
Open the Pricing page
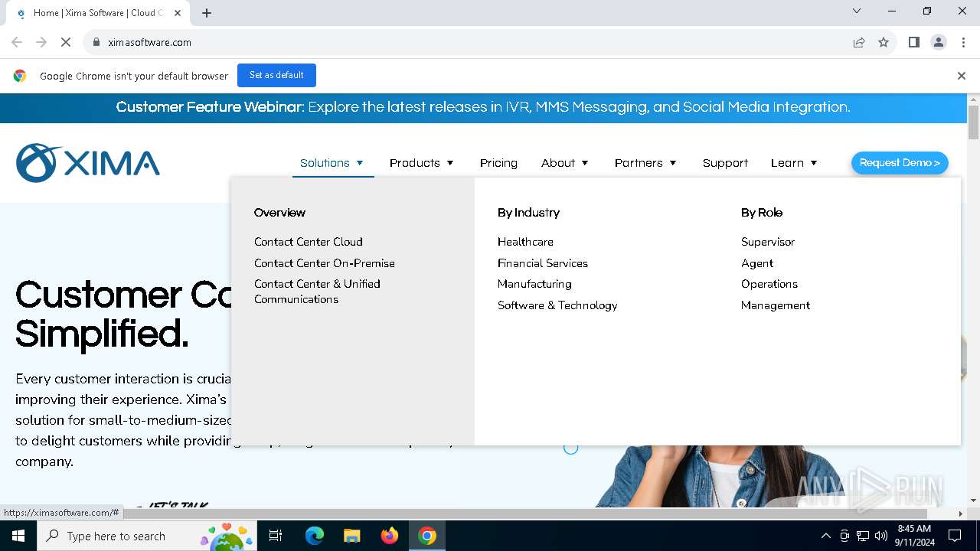[x=498, y=163]
